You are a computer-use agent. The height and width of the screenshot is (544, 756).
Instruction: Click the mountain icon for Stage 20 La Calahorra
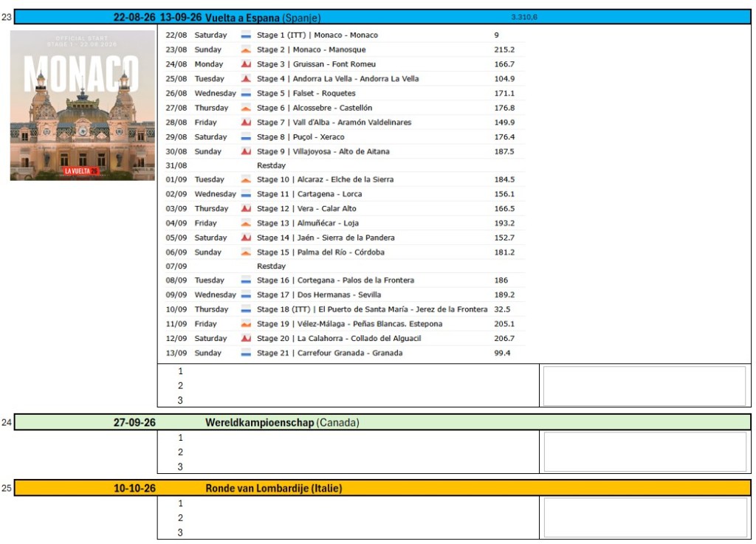click(x=246, y=338)
